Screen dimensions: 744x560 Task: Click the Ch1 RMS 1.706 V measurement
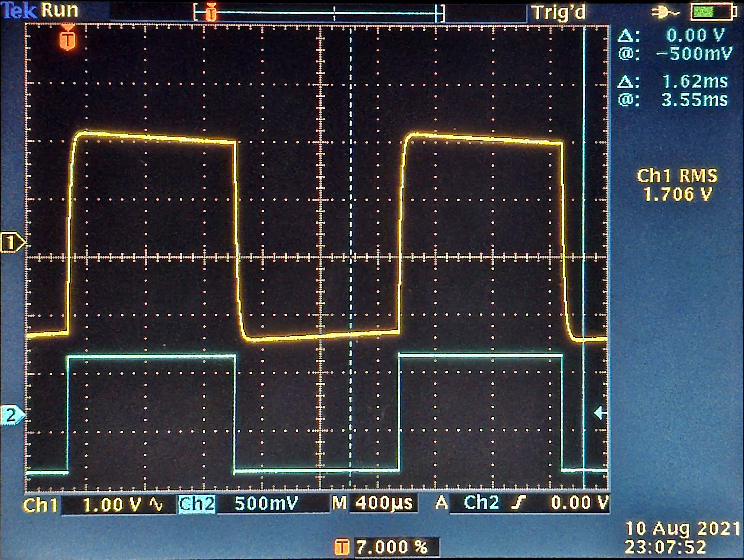tap(677, 185)
